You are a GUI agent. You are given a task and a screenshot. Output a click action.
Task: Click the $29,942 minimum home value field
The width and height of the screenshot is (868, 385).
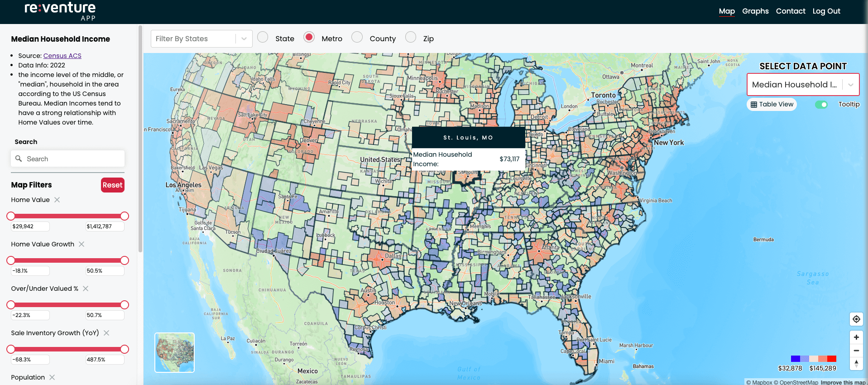(30, 226)
